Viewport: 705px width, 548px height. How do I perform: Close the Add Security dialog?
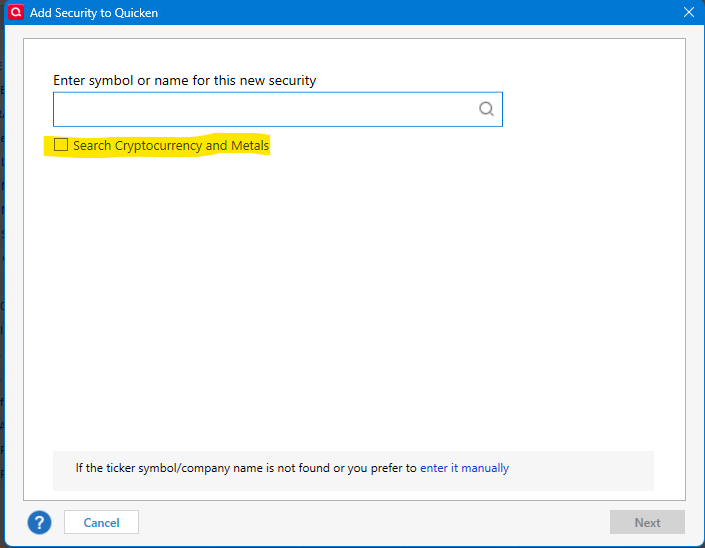tap(688, 13)
